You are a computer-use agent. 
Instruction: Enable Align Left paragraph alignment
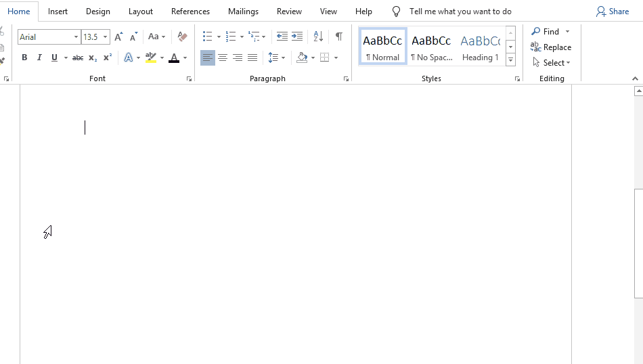(208, 58)
